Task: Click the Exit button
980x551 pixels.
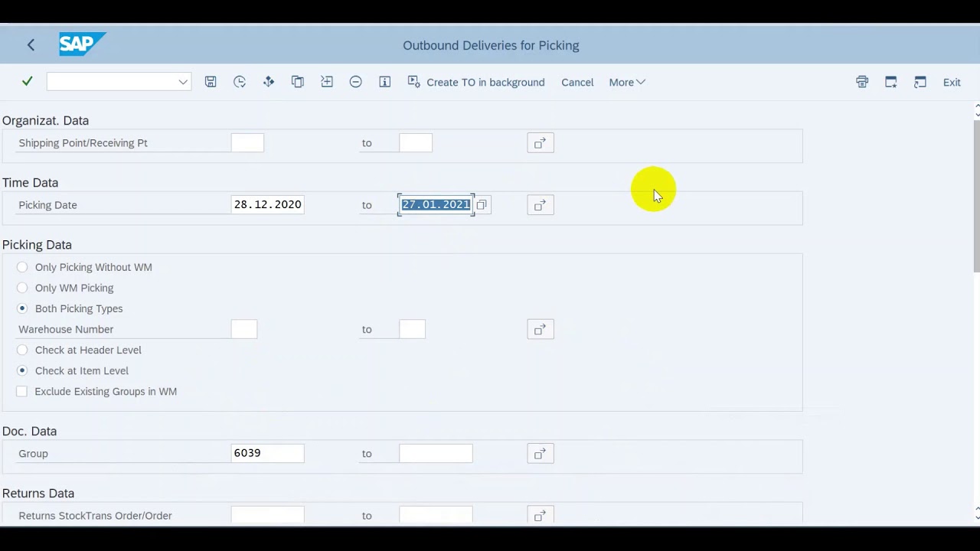Action: click(x=952, y=82)
